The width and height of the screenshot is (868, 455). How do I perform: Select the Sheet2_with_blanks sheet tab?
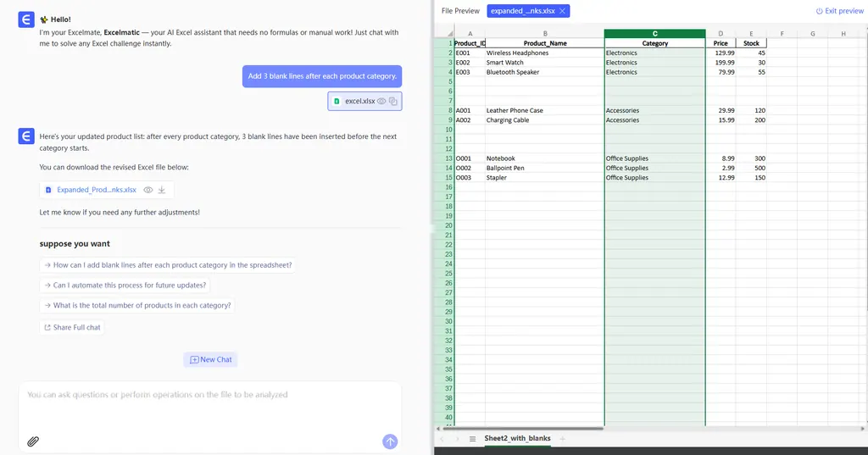point(517,439)
